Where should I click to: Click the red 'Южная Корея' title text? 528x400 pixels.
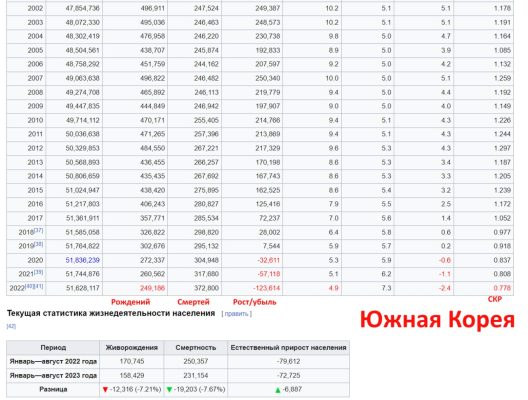click(437, 320)
